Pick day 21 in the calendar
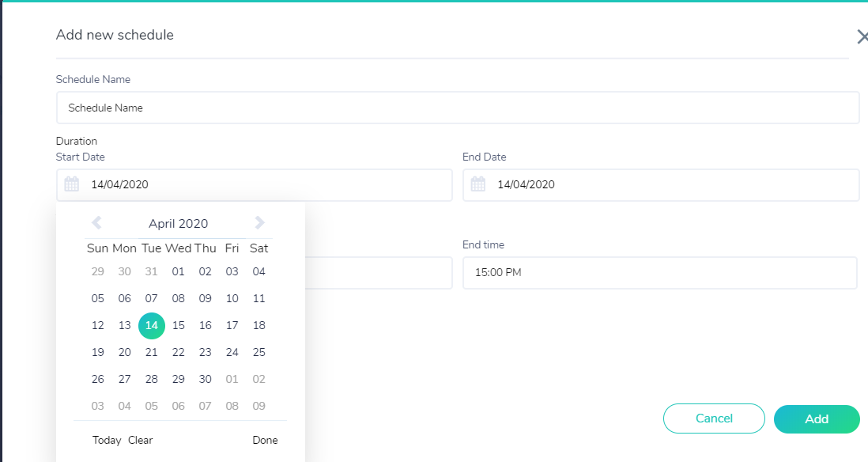 point(152,352)
